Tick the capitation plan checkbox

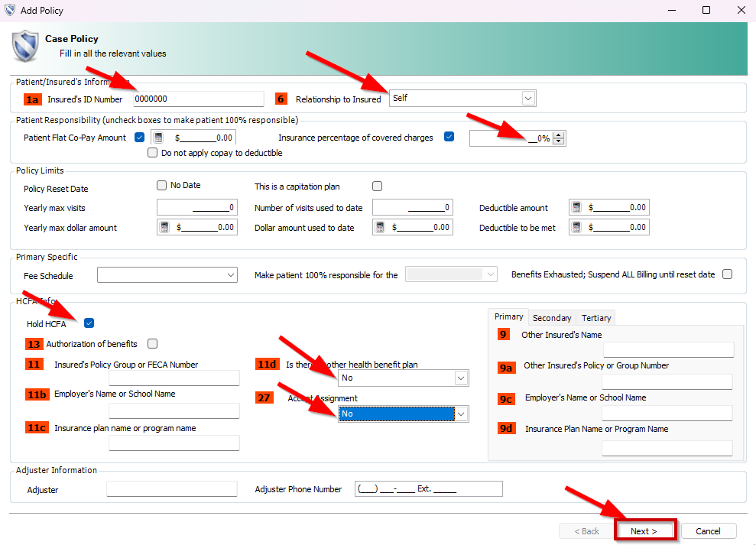click(377, 186)
